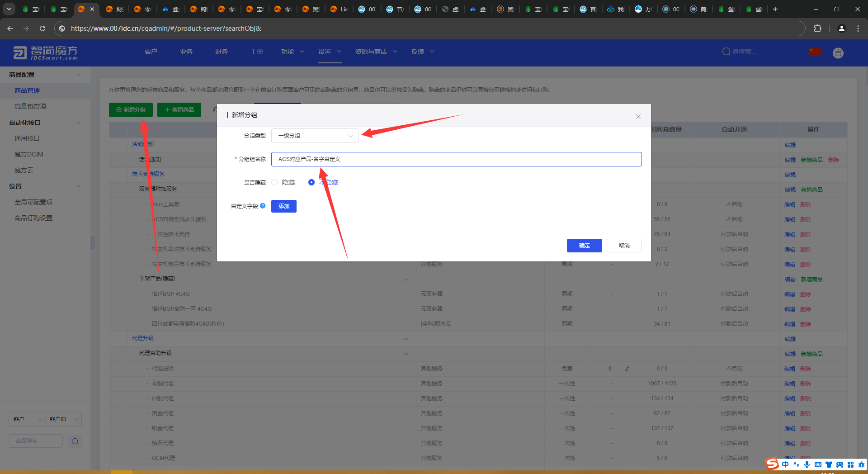The height and width of the screenshot is (474, 868).
Task: Open the tab search chevron in browser
Action: tap(9, 9)
